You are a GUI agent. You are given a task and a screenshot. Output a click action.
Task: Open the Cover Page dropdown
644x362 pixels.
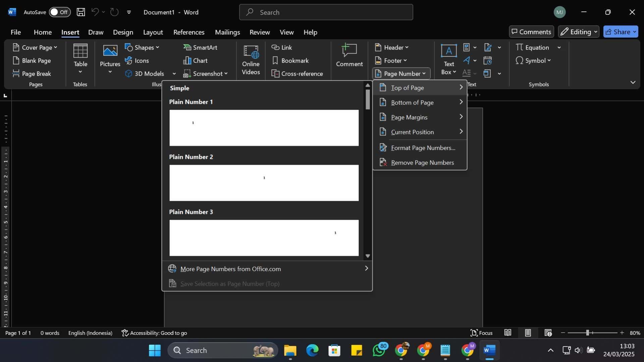tap(35, 47)
